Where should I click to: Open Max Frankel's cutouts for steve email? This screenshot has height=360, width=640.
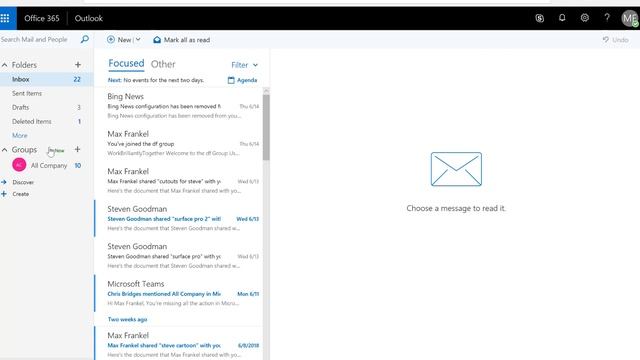178,181
